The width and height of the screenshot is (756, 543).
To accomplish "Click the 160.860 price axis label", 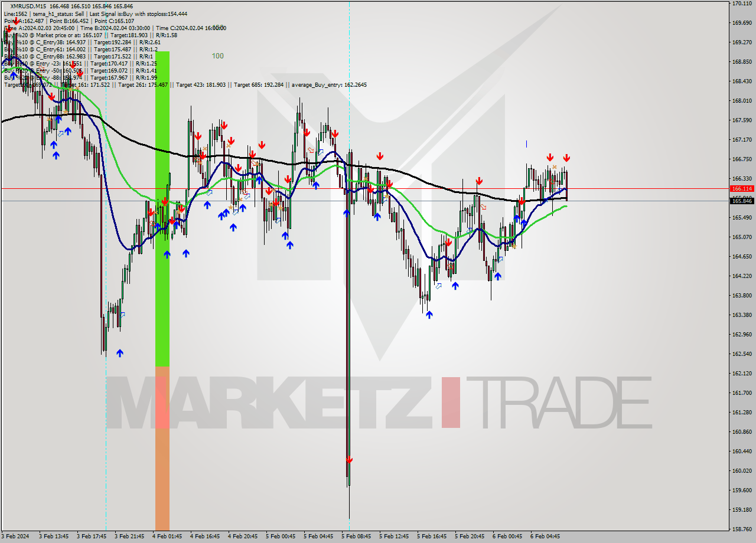I will pos(741,432).
